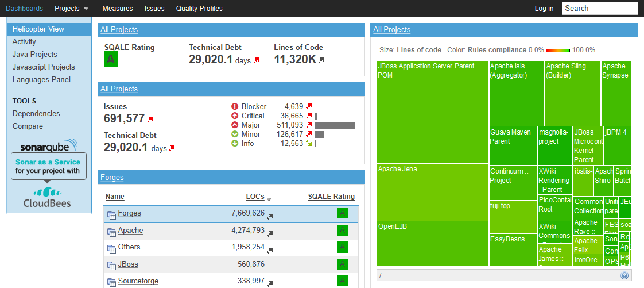Focus the Search input field
This screenshot has height=288, width=644.
600,8
